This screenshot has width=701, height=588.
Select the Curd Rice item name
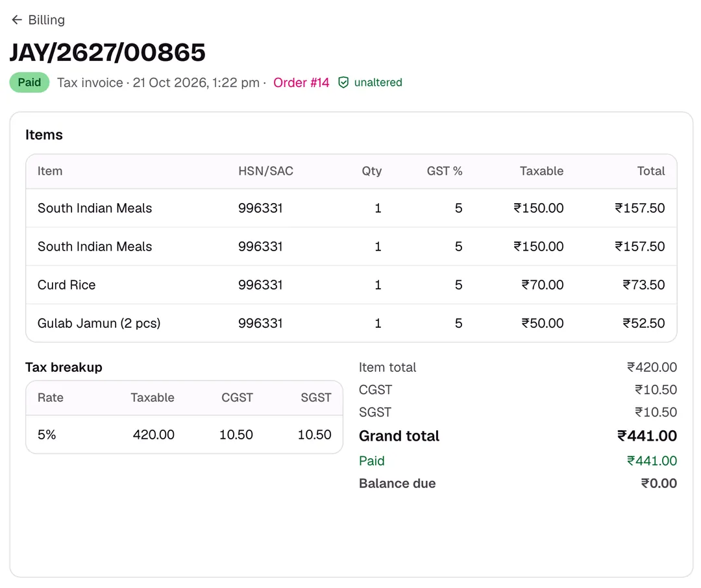67,285
